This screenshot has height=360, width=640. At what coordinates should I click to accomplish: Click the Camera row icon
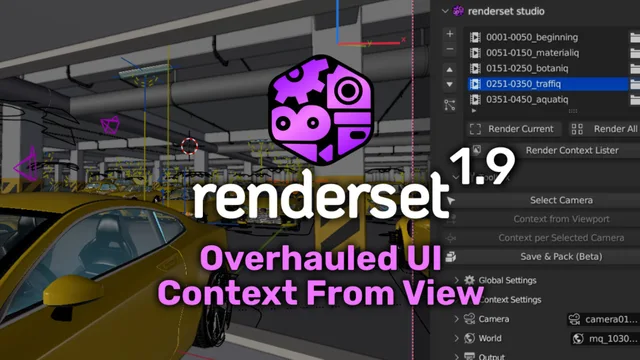(469, 319)
